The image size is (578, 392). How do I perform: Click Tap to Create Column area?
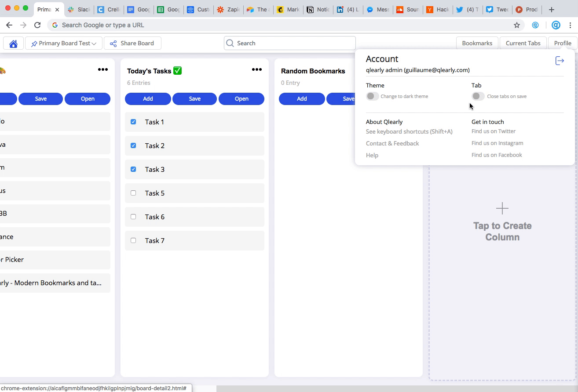[x=502, y=231]
